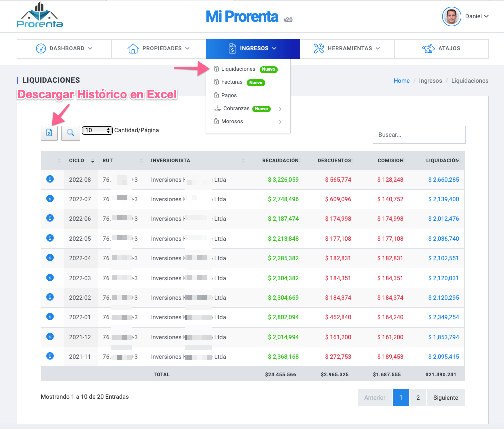Go to page 2 of results

(418, 398)
